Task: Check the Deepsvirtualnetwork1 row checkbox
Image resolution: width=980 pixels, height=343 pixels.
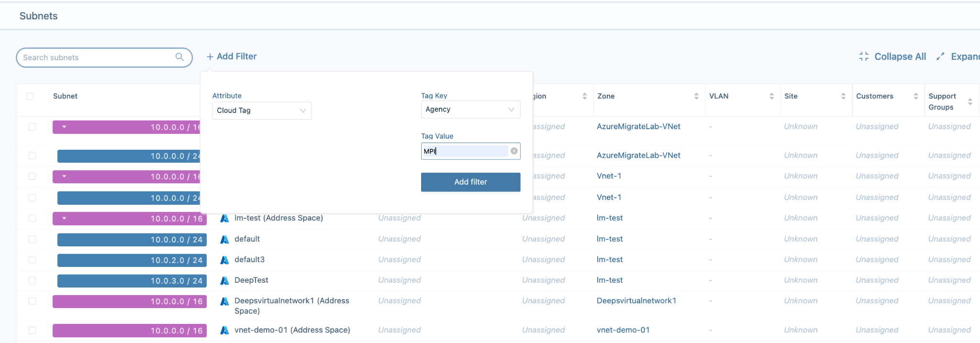Action: tap(32, 301)
